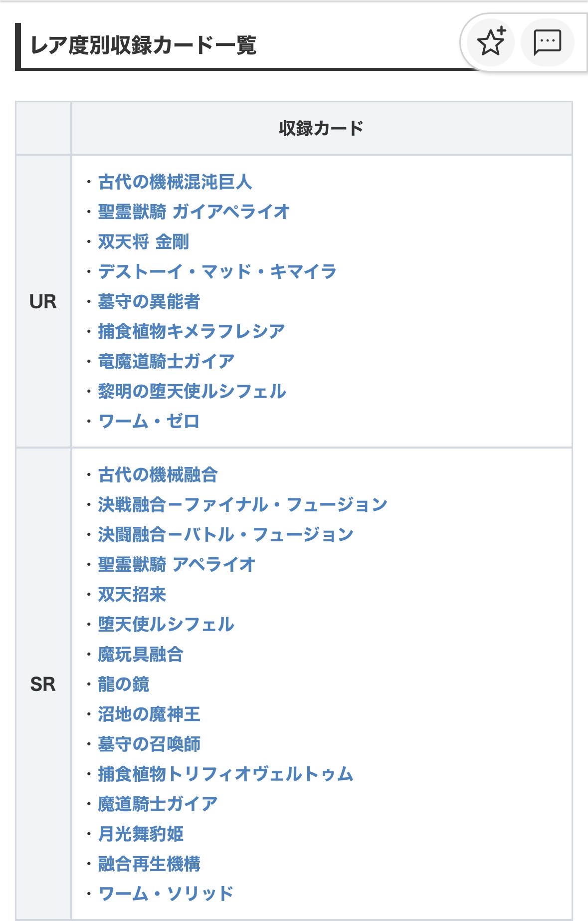Select 捕食植物トリフィオヴェルトゥム link

coord(225,774)
